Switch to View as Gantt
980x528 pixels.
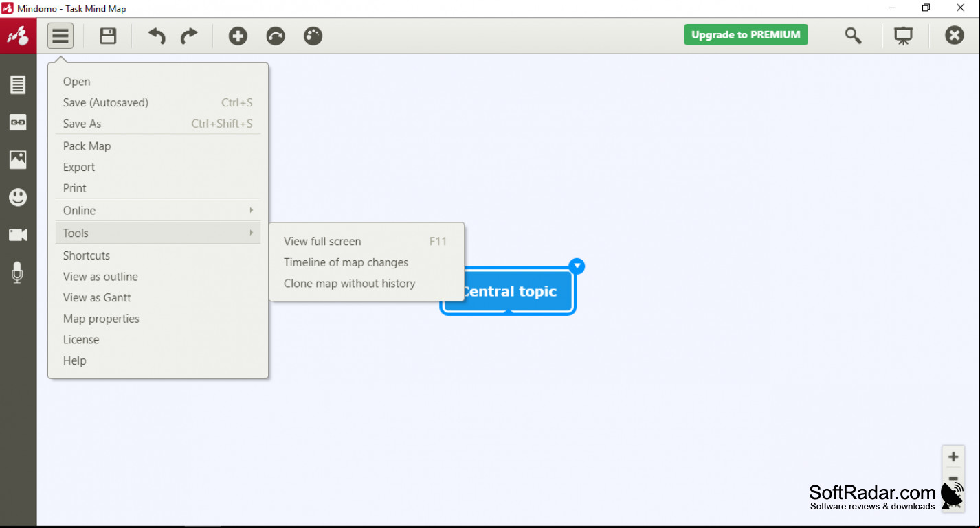[157, 297]
